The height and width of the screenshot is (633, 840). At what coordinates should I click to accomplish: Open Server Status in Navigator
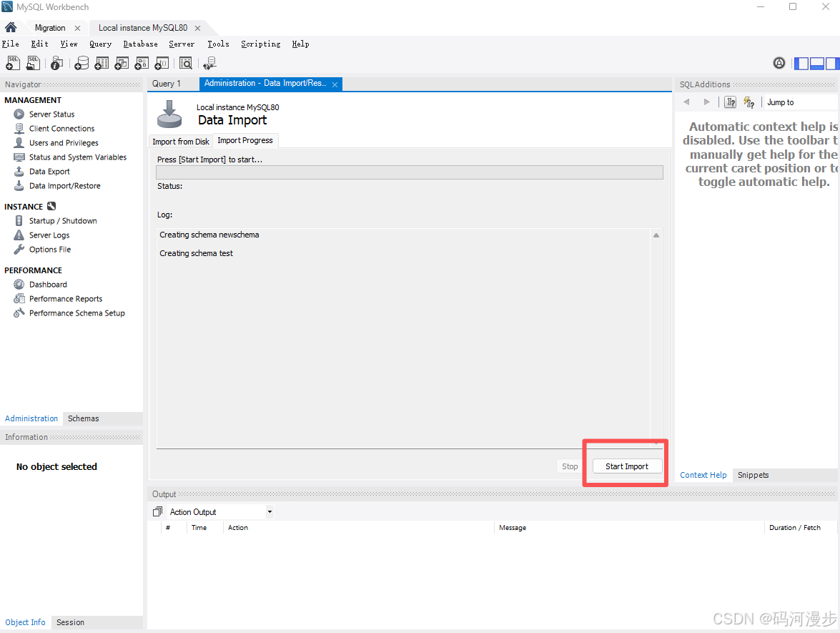51,114
